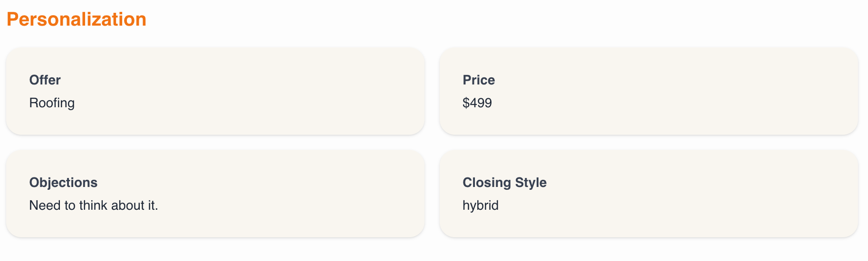Click the Offer label
Viewport: 868px width, 261px height.
coord(45,80)
